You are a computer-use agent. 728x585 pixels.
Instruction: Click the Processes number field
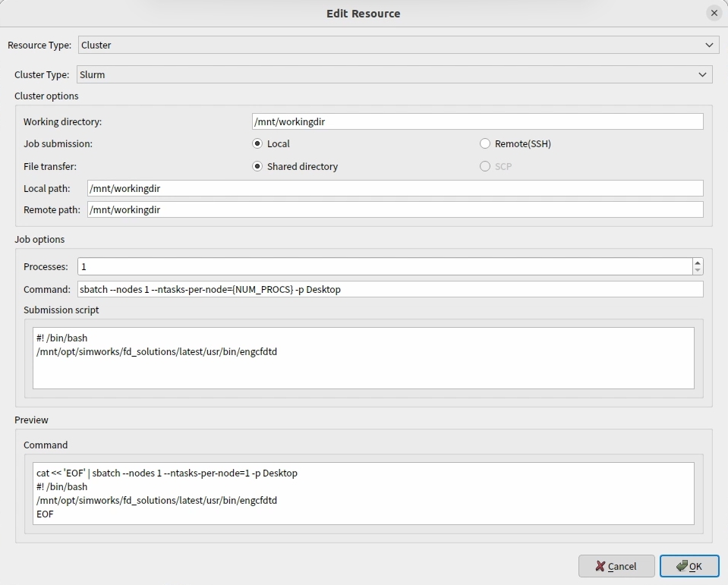point(384,266)
